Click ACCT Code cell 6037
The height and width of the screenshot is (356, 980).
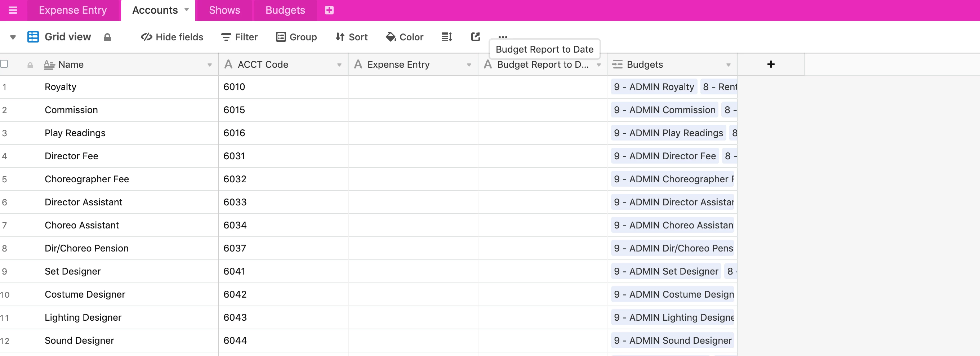point(284,248)
